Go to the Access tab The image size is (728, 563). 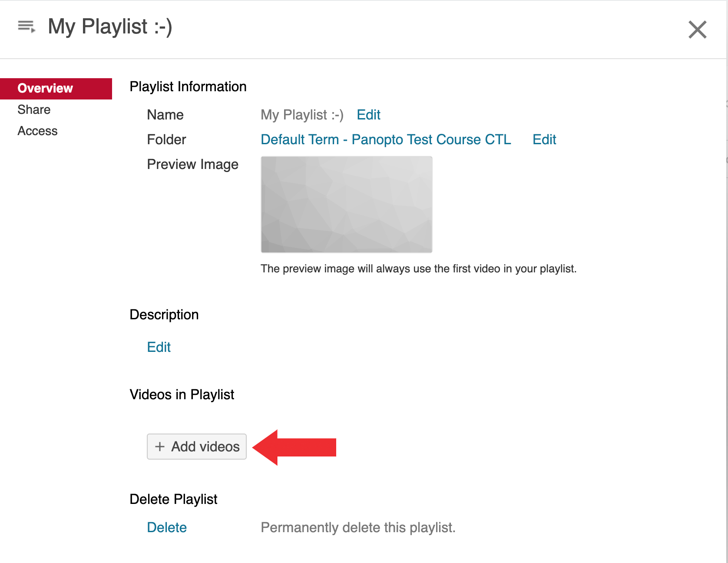pyautogui.click(x=37, y=131)
